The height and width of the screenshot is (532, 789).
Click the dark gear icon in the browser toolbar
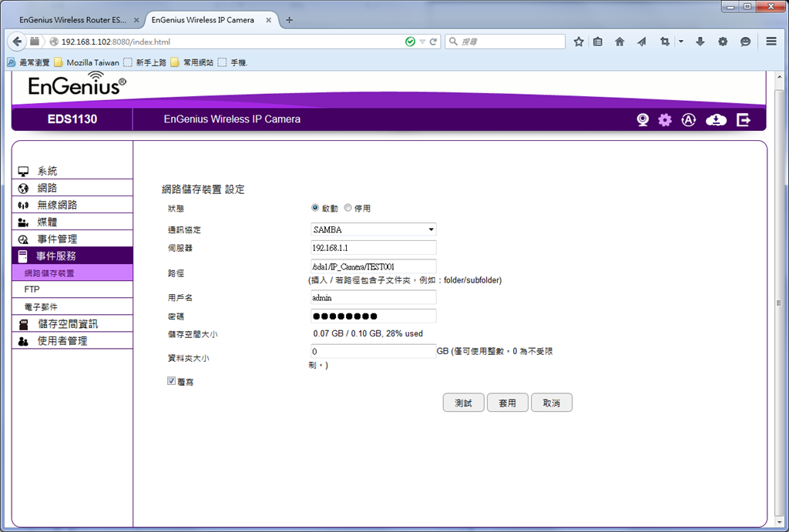coord(723,42)
